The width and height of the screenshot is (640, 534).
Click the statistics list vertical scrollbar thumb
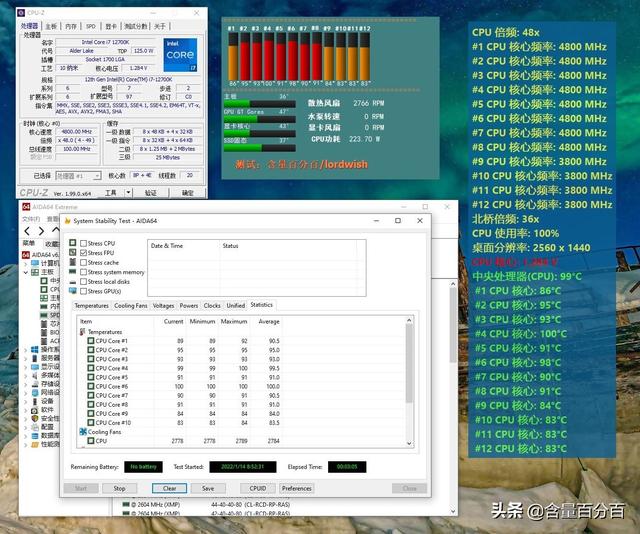[x=409, y=363]
